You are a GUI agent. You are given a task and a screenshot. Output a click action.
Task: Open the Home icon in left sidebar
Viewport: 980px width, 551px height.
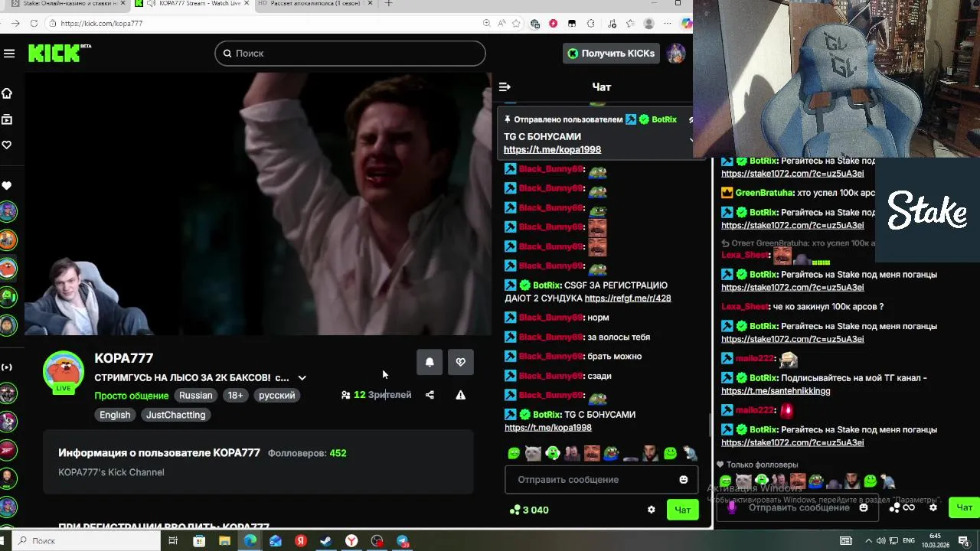pyautogui.click(x=7, y=93)
